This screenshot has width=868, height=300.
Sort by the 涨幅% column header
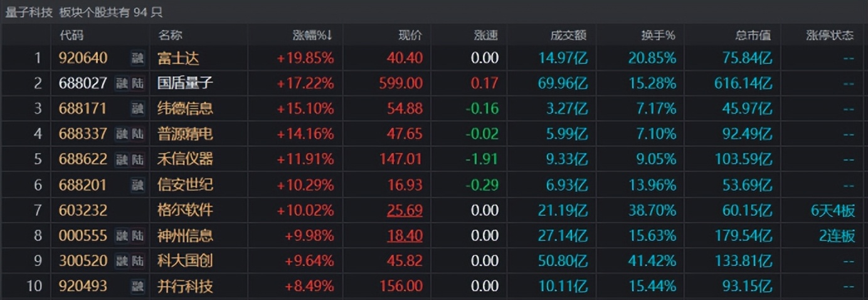pos(313,35)
